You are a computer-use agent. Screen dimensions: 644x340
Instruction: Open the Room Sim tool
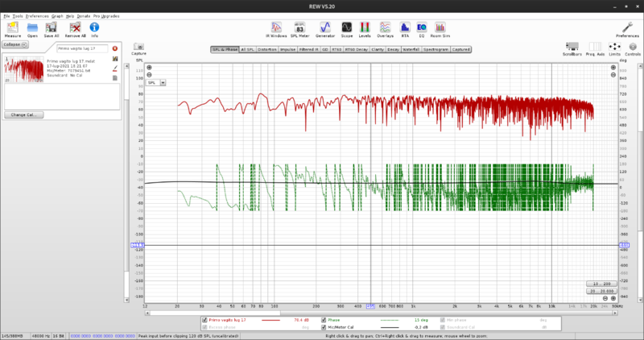[x=442, y=27]
